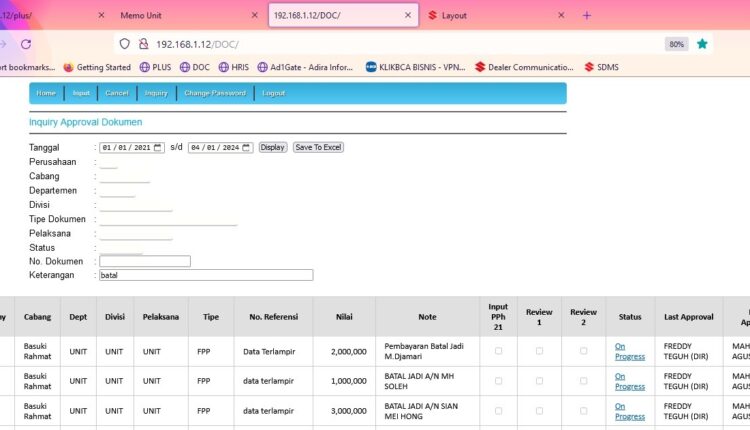Image resolution: width=750 pixels, height=430 pixels.
Task: Click the tracking protection shield icon
Action: [x=124, y=44]
